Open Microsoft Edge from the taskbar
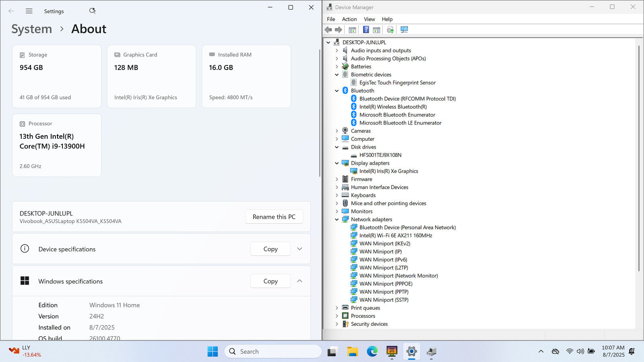The height and width of the screenshot is (362, 644). pos(372,352)
